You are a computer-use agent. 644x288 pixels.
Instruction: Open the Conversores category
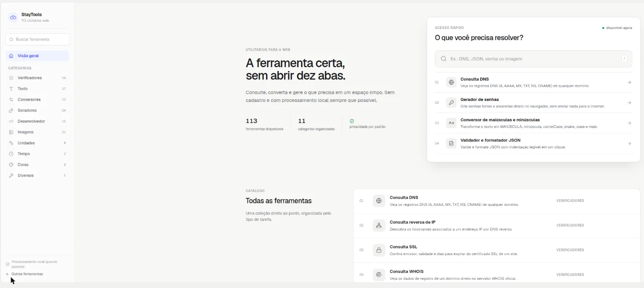coord(37,100)
